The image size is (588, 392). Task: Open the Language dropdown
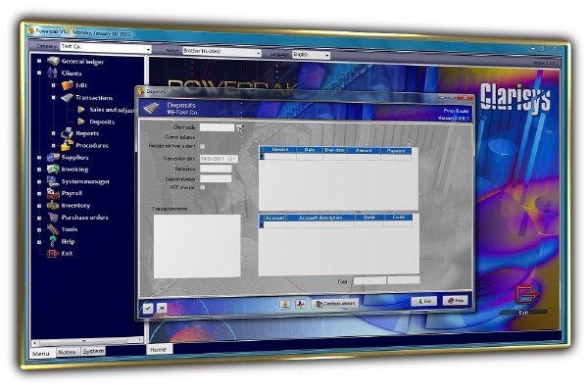(x=327, y=56)
